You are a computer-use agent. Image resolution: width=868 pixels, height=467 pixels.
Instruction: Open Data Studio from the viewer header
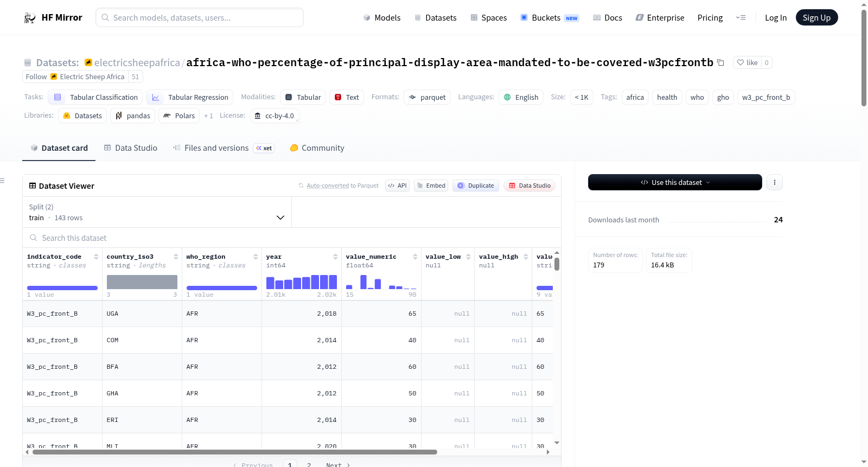pyautogui.click(x=529, y=185)
